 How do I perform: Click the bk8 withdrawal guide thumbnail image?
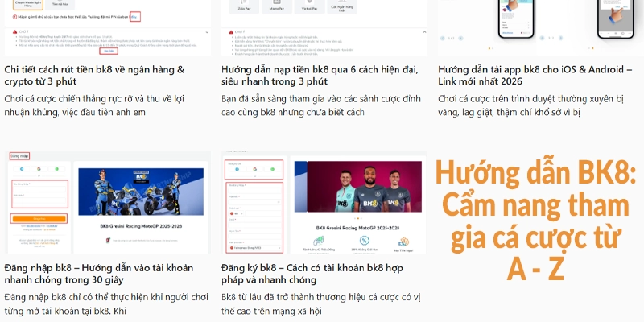tap(108, 27)
